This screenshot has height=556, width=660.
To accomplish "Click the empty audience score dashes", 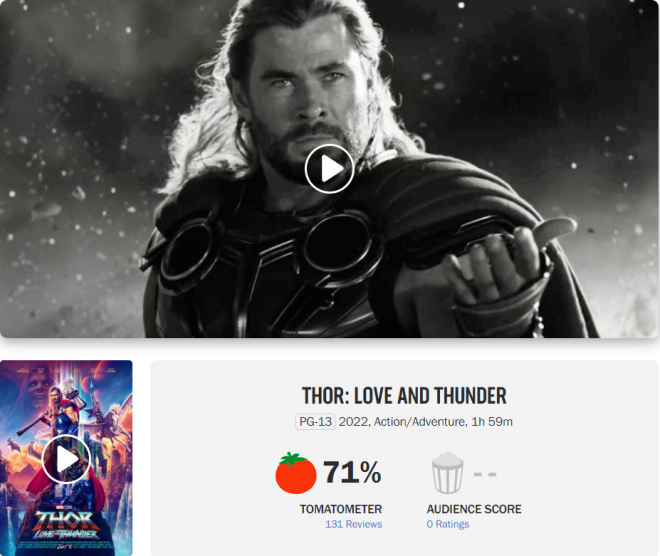I will pyautogui.click(x=485, y=474).
